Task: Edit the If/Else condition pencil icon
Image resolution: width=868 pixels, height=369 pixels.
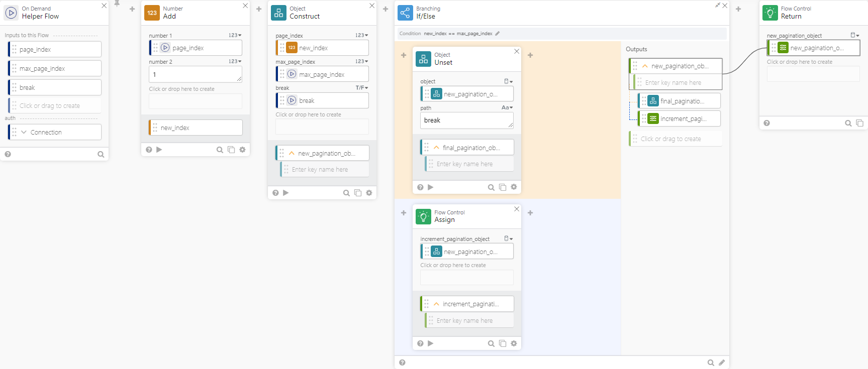Action: click(498, 34)
